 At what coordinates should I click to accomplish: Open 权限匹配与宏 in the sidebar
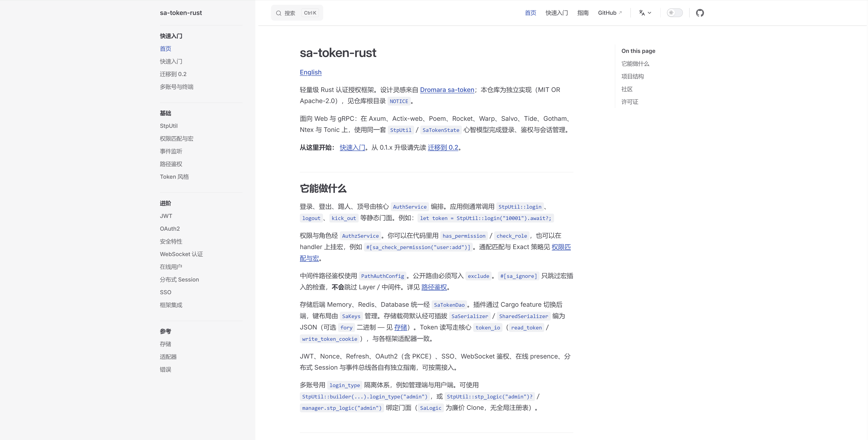[x=177, y=139]
